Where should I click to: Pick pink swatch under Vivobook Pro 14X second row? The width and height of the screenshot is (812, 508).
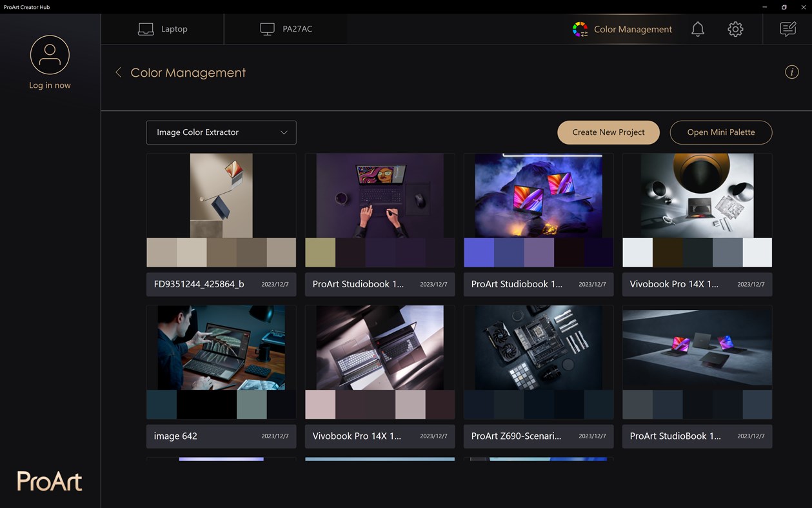(320, 405)
